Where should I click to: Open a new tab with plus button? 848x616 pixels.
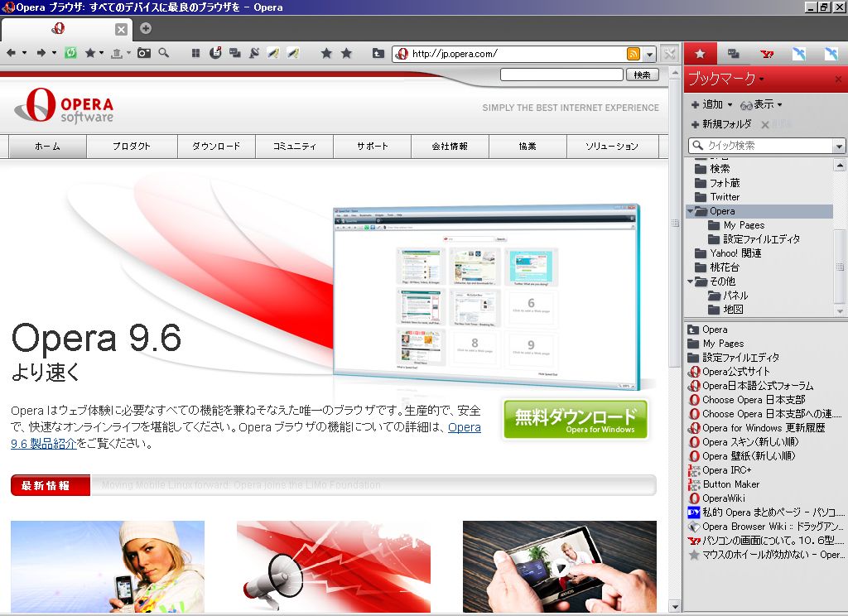[x=146, y=28]
